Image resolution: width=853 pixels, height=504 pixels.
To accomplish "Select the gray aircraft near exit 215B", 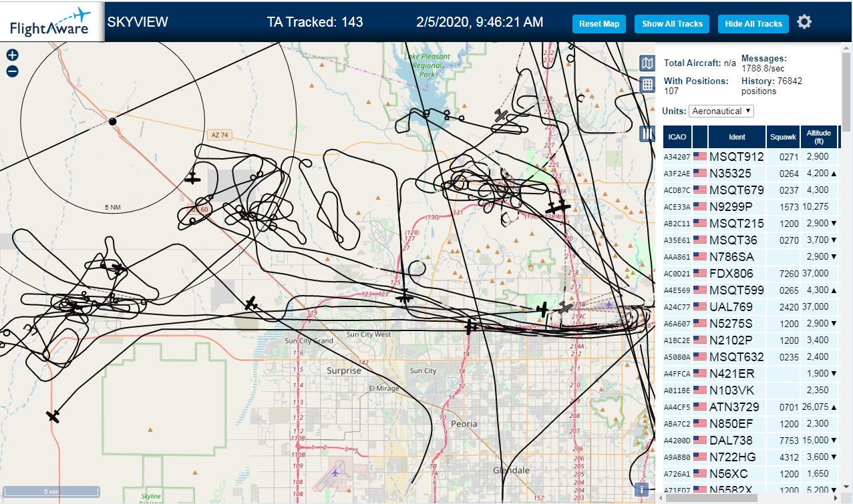I will (565, 308).
